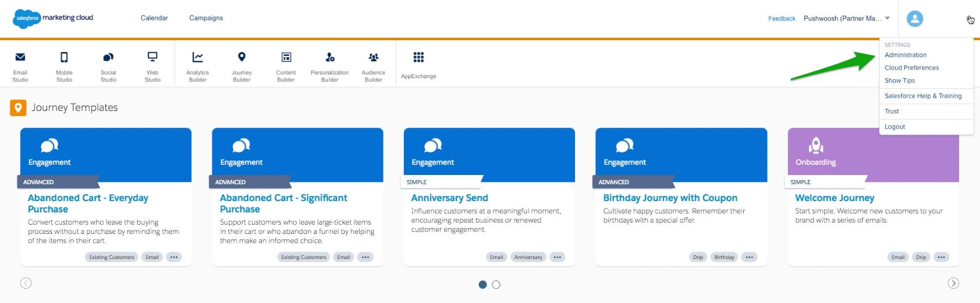Viewport: 980px width, 303px height.
Task: Select Trust menu item
Action: (892, 111)
